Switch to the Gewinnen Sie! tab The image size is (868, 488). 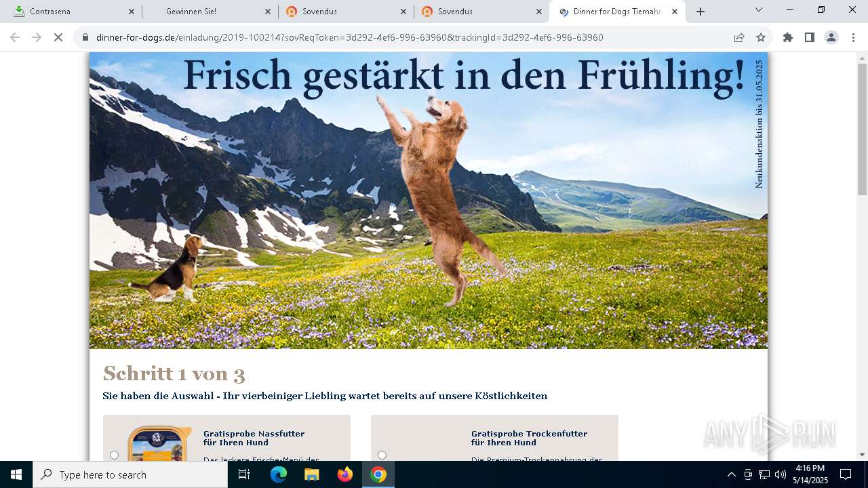tap(210, 12)
